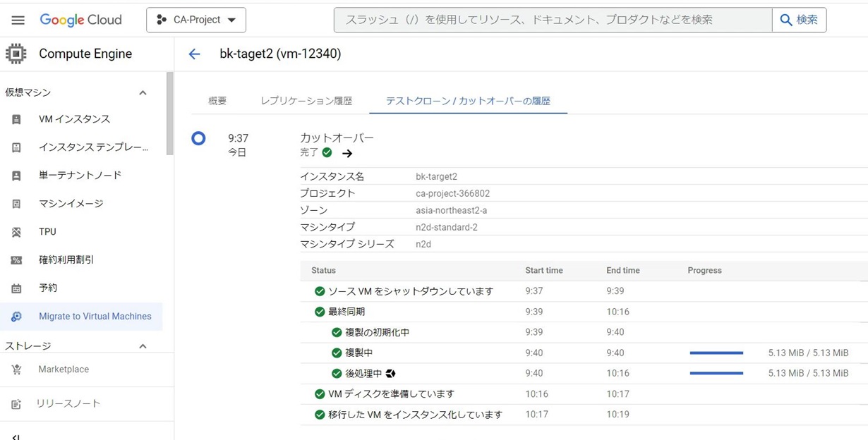Click the cutover timeline circle marker
This screenshot has width=868, height=440.
coord(199,138)
